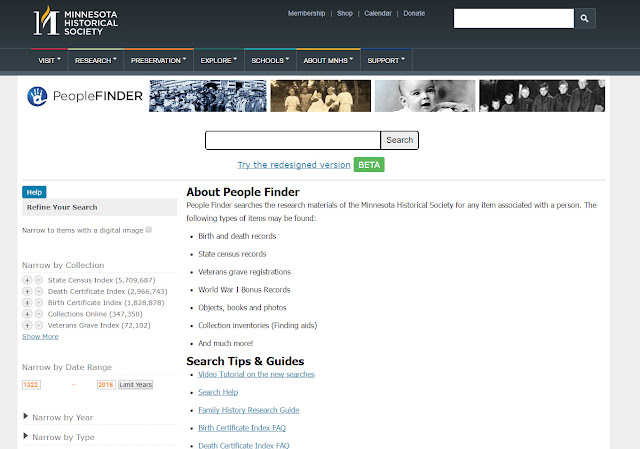The image size is (640, 449).
Task: Exclude Birth Certificate Index with minus icon
Action: (39, 302)
